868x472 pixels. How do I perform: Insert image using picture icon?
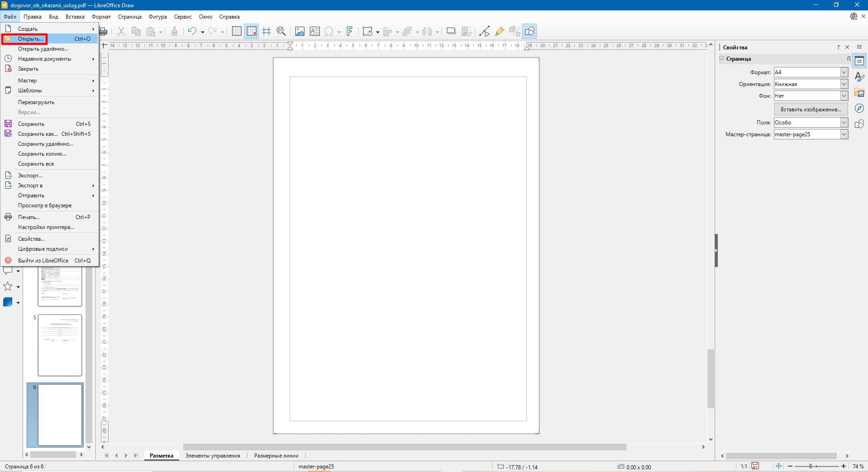(299, 31)
